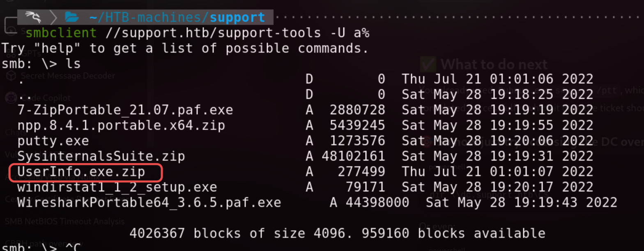Viewport: 644px width, 251px height.
Task: Click windirstat1_1_2_setup.exe in the listing
Action: [x=117, y=188]
